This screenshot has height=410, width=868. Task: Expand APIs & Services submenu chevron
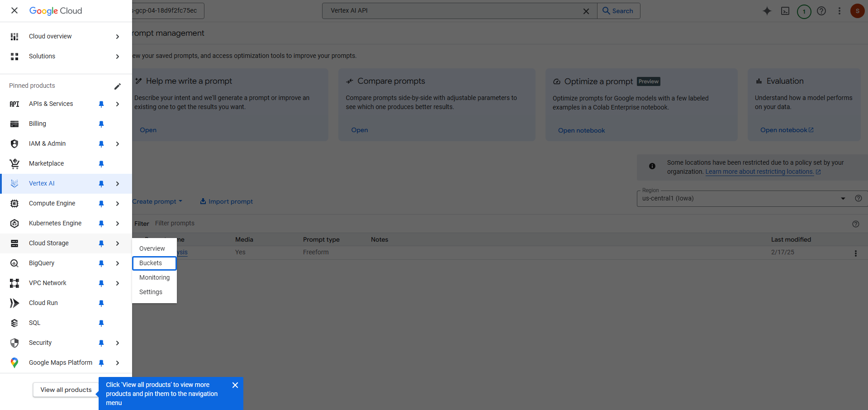[x=118, y=104]
